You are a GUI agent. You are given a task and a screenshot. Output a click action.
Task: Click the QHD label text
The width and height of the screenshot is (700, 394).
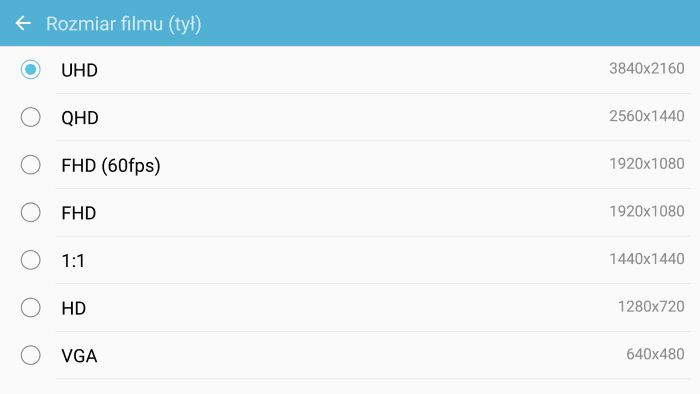pyautogui.click(x=80, y=118)
